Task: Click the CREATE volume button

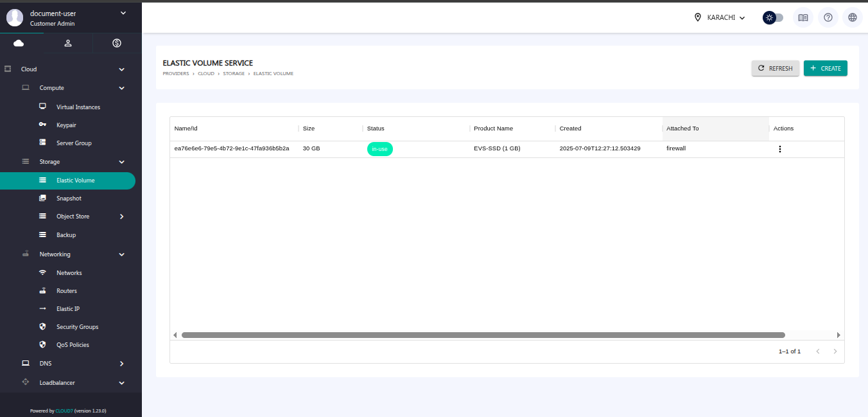Action: click(x=825, y=68)
